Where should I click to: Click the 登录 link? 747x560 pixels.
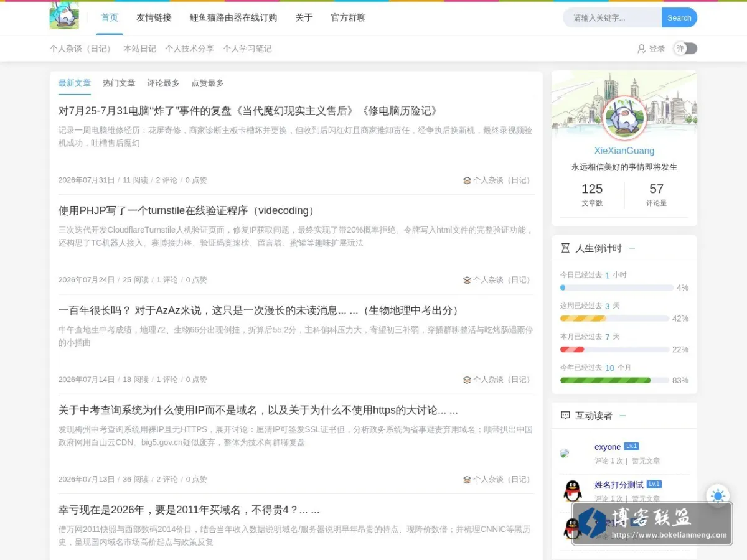coord(657,49)
